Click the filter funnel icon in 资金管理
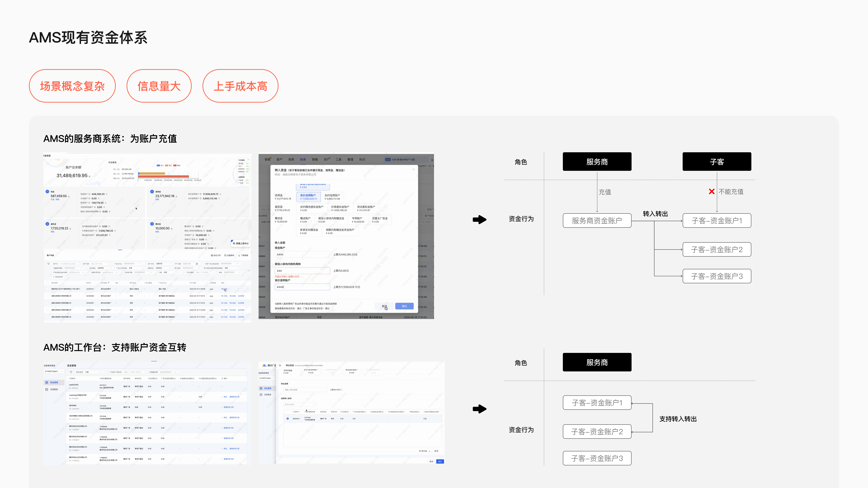Viewport: 868px width, 488px height. point(71,372)
